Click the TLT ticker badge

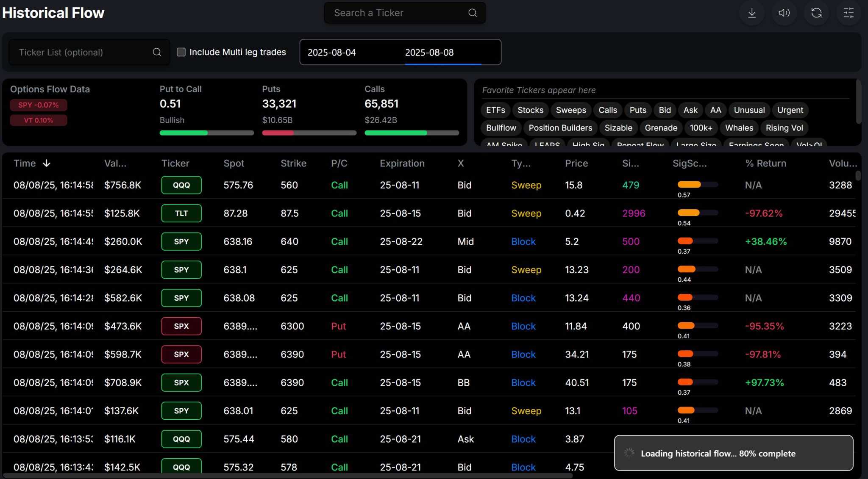(181, 213)
